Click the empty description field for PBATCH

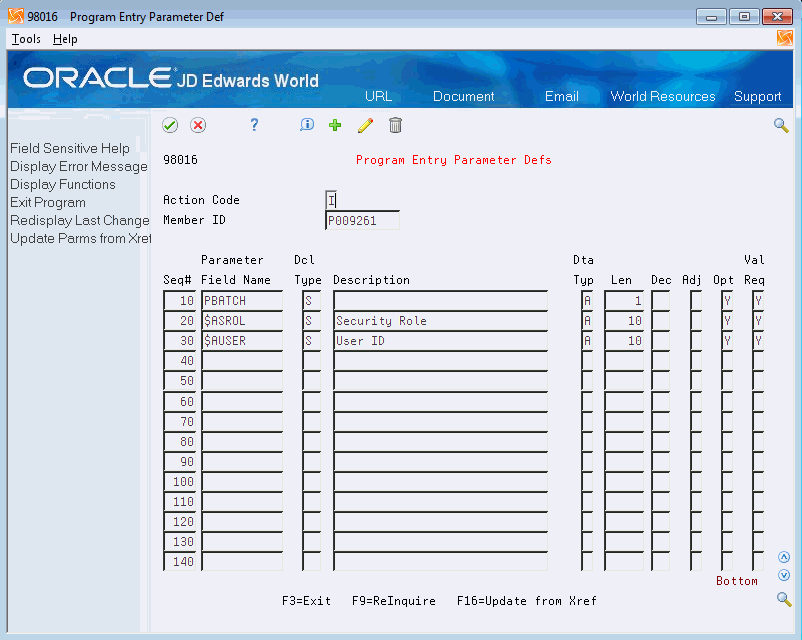click(440, 301)
